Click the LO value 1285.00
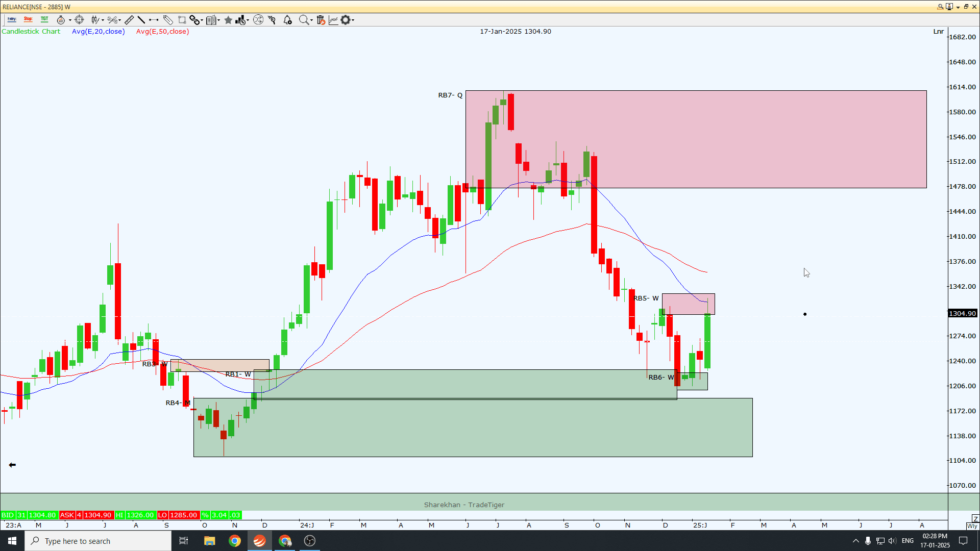 pos(183,515)
